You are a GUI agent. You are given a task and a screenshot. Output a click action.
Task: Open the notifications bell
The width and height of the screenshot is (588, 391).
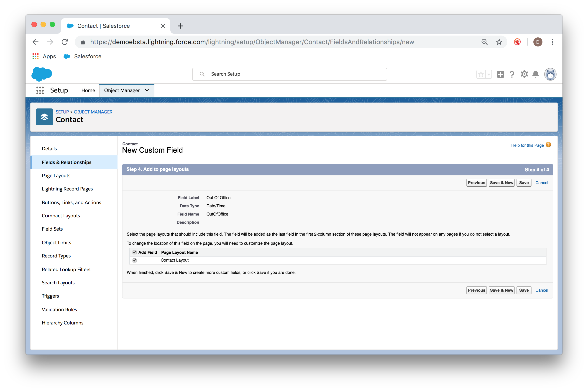click(535, 74)
